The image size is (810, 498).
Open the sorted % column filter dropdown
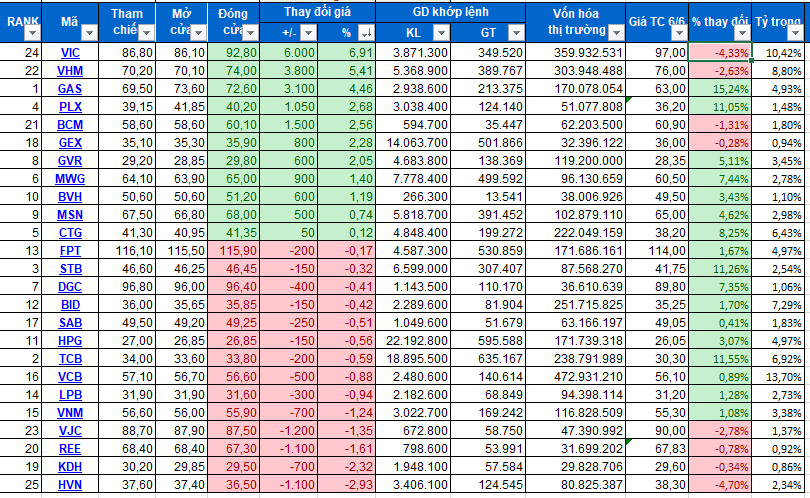pyautogui.click(x=366, y=33)
